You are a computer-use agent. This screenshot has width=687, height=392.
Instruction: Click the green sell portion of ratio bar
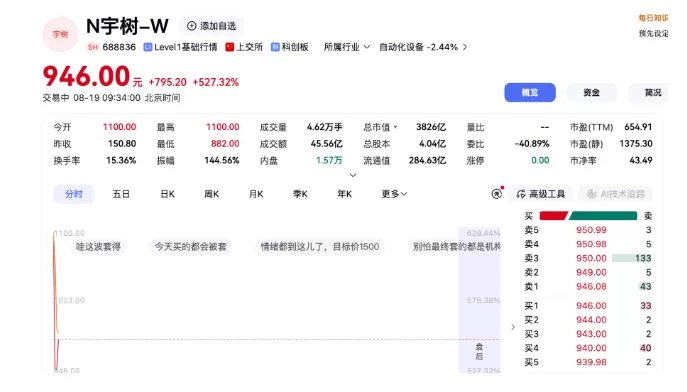pyautogui.click(x=603, y=215)
